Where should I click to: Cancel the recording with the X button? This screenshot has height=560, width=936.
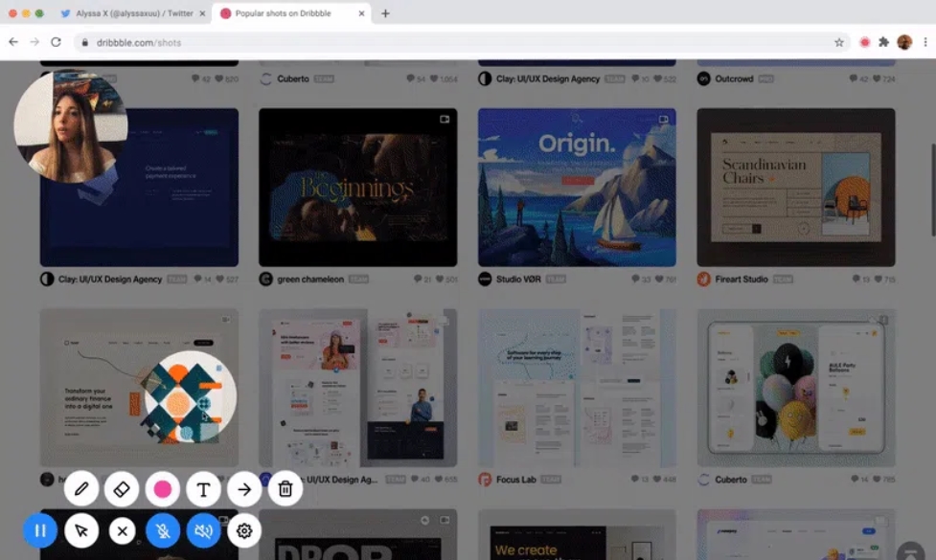tap(122, 530)
